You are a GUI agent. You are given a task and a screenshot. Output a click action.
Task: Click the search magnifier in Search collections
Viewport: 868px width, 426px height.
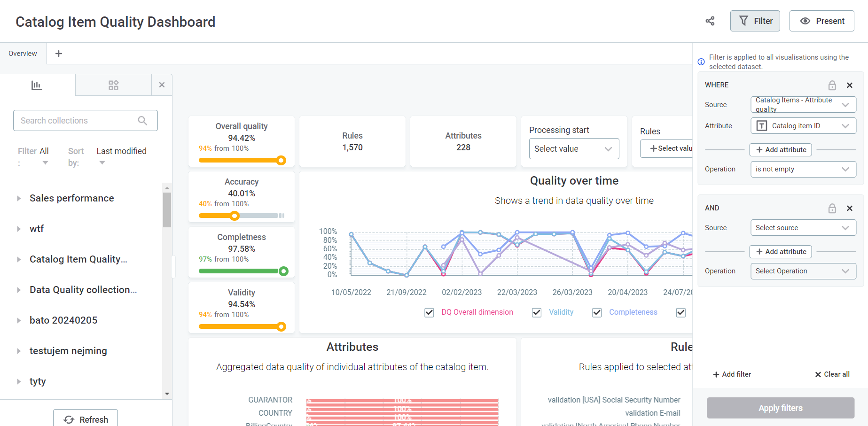pyautogui.click(x=142, y=121)
